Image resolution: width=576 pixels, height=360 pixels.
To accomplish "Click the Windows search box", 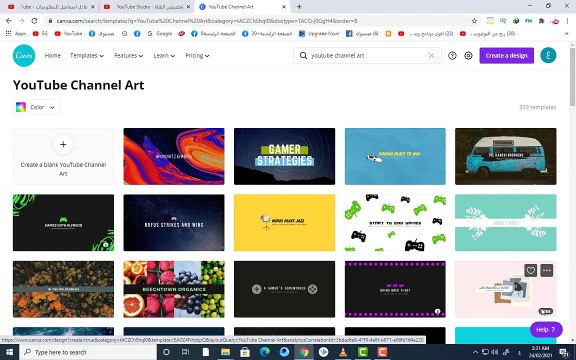I will 89,352.
